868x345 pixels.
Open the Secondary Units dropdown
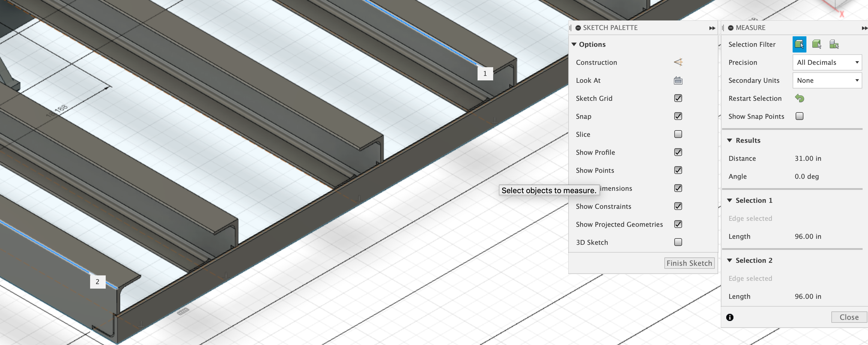827,80
